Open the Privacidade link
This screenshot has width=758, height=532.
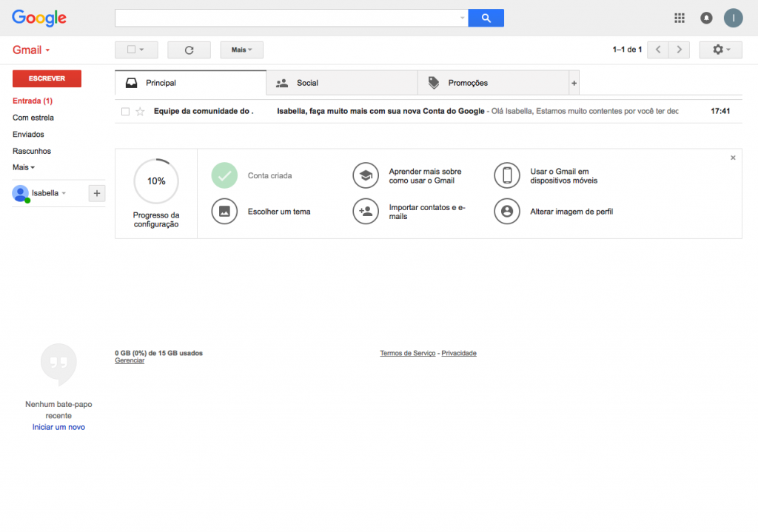[x=459, y=353]
